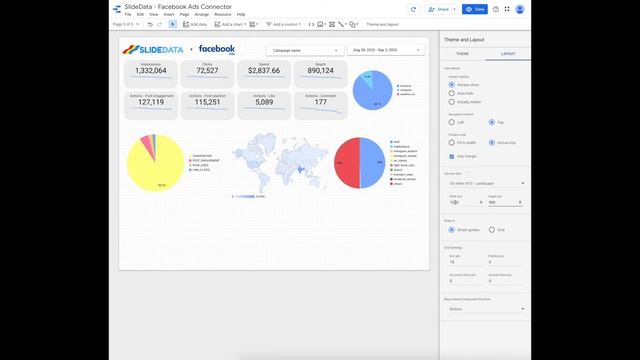Select Smart guides snap option
This screenshot has height=360, width=640.
pos(451,230)
